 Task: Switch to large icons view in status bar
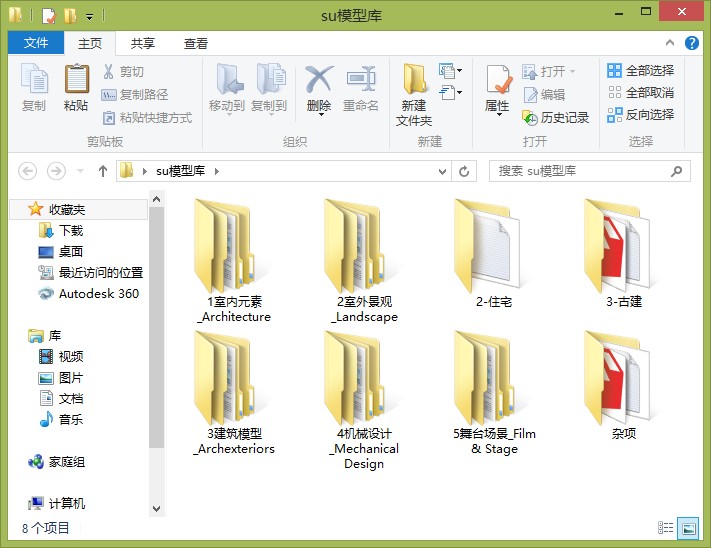coord(688,528)
